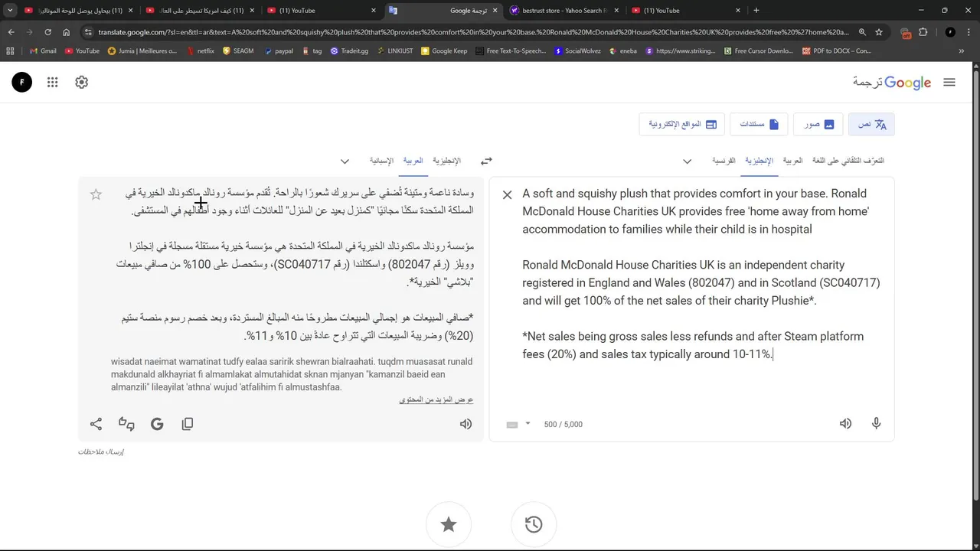Open the Google Keep bookmark

pos(444,51)
